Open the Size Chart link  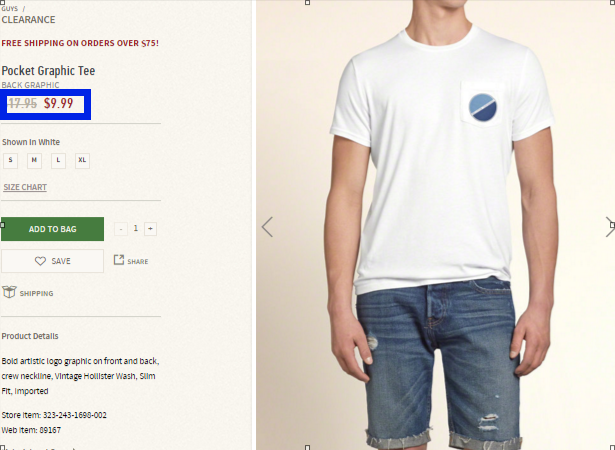point(25,187)
